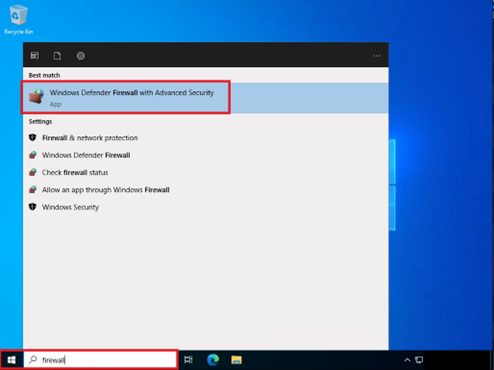This screenshot has width=494, height=370.
Task: Click the shield icon beside Windows Security
Action: 32,207
